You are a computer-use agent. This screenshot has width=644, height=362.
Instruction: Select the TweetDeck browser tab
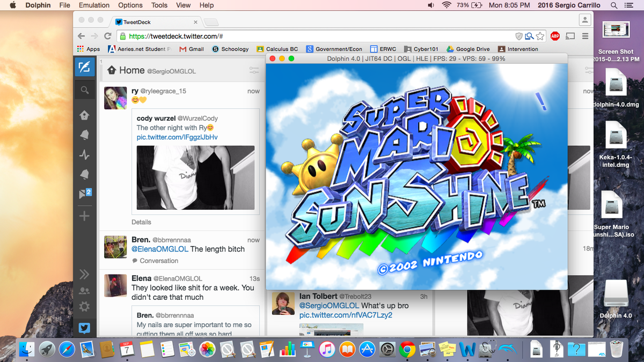(x=156, y=22)
